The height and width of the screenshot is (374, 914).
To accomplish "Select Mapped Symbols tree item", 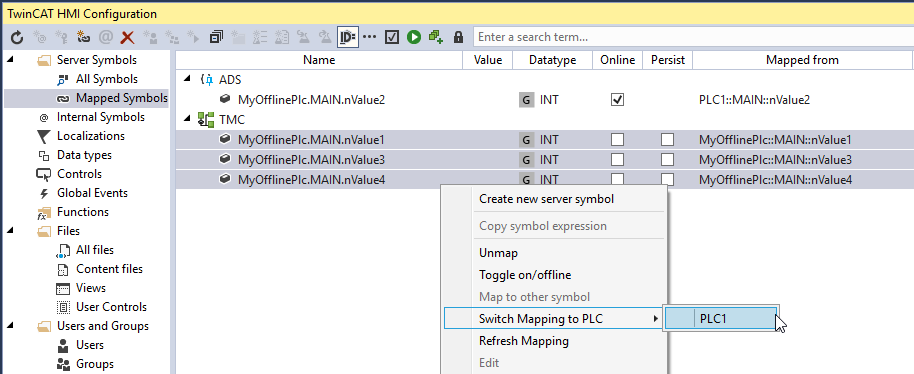I will pos(122,98).
